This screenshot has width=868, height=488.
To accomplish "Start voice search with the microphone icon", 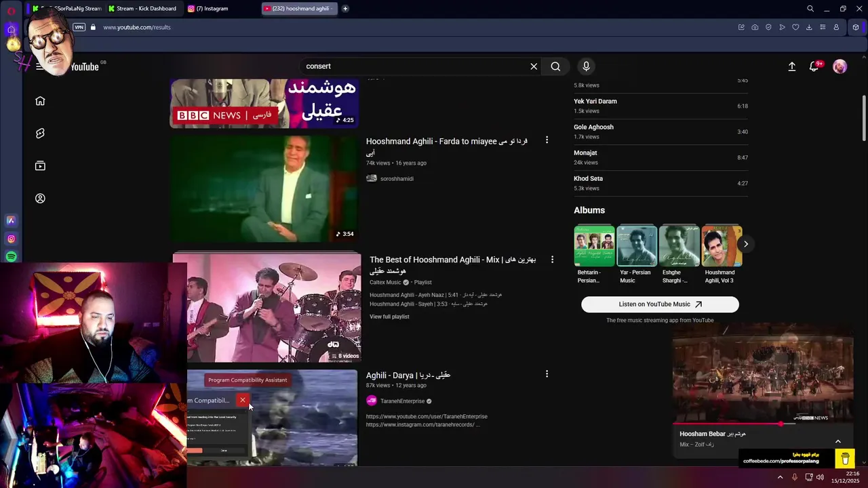I will click(x=587, y=66).
